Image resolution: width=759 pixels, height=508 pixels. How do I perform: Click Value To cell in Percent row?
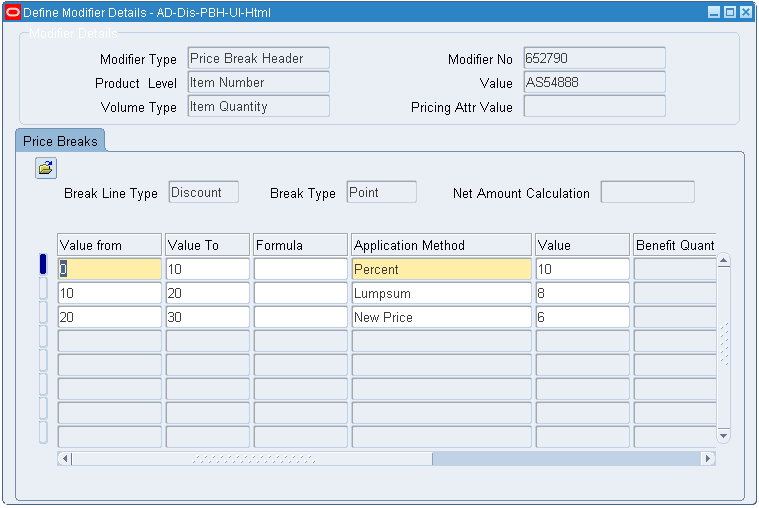click(208, 269)
